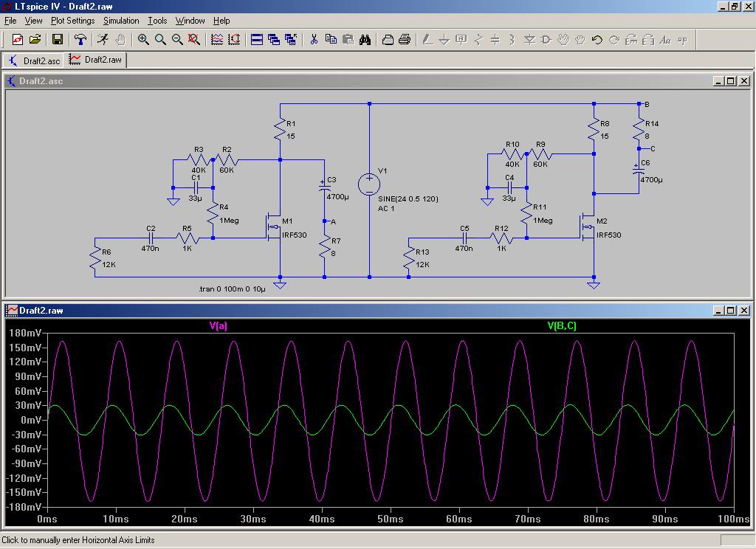756x549 pixels.
Task: Click the Draft2.raw plot window title bar
Action: (378, 311)
